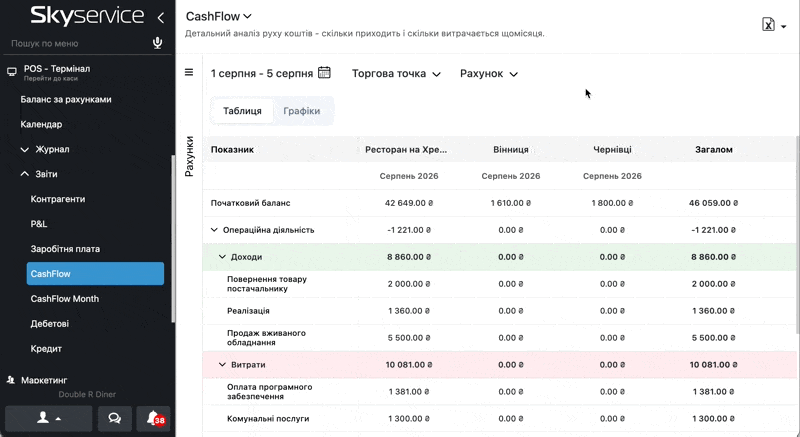Viewport: 800px width, 437px height.
Task: Open the Дебетові report
Action: [x=49, y=324]
